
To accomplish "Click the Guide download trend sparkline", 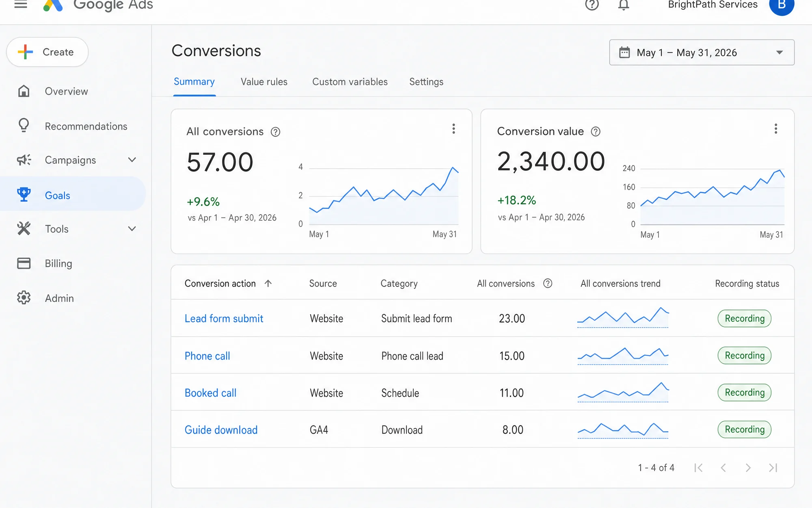I will pos(623,430).
